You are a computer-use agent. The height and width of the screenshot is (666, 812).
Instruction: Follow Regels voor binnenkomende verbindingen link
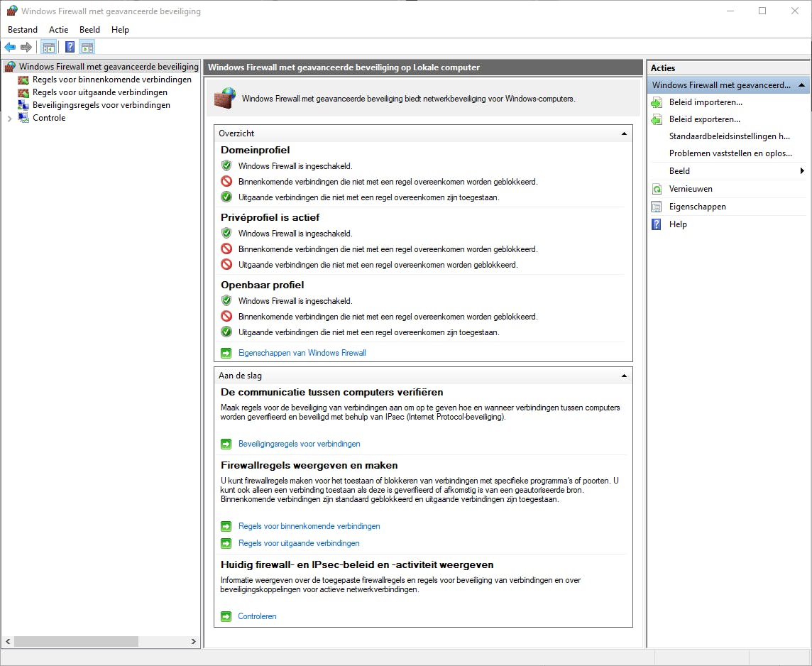coord(309,526)
